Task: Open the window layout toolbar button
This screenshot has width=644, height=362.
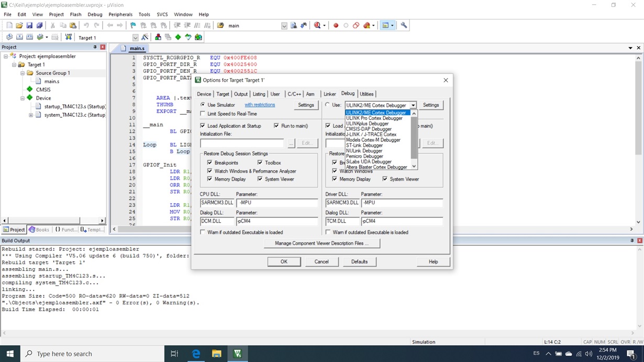Action: point(385,25)
